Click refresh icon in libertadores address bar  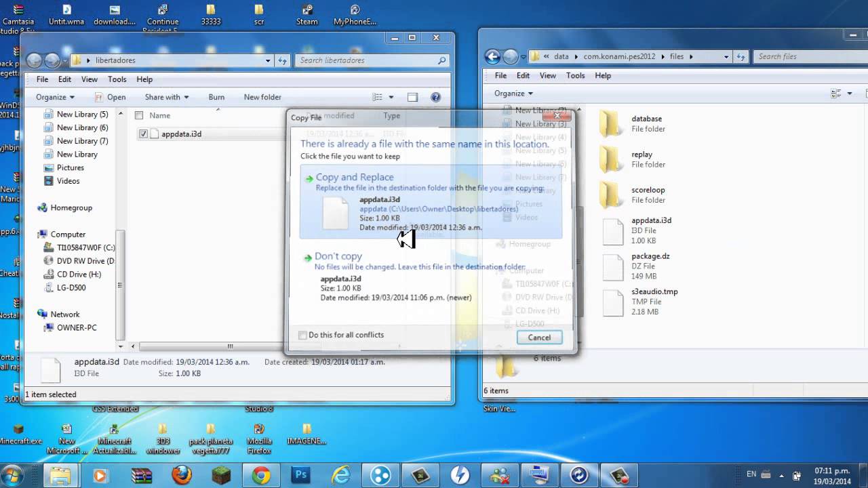(282, 60)
